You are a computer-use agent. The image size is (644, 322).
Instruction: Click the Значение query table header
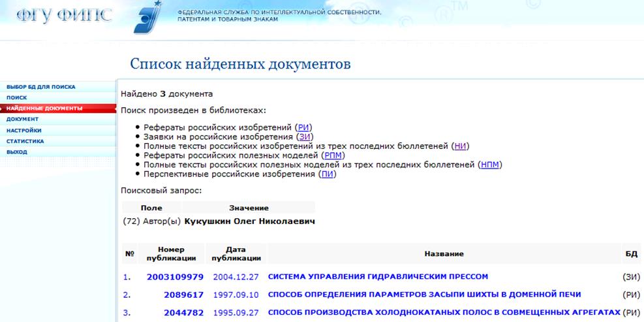tap(249, 208)
